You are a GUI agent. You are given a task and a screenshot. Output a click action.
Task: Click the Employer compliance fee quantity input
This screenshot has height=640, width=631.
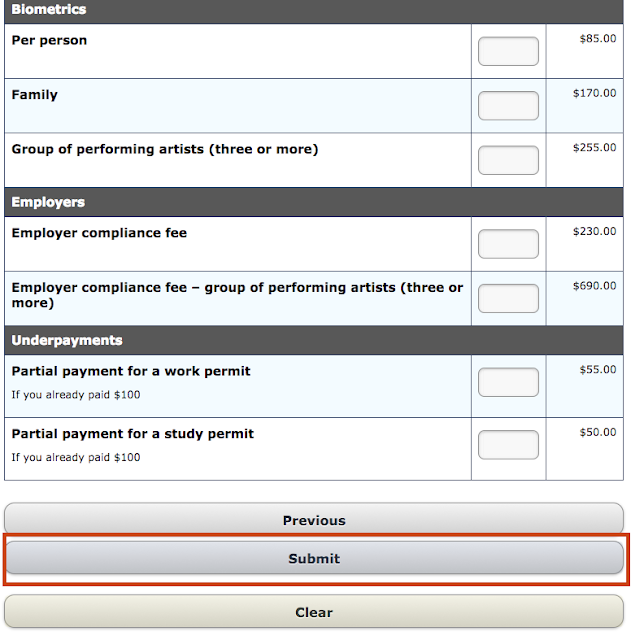pyautogui.click(x=508, y=244)
